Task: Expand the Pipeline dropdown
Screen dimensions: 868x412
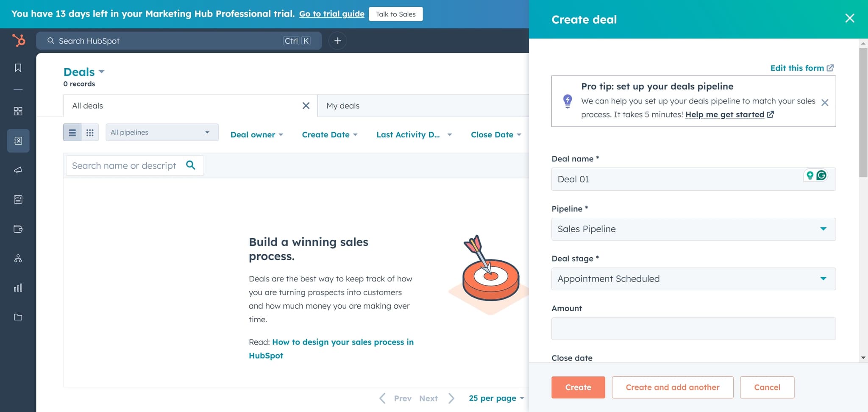Action: coord(693,229)
